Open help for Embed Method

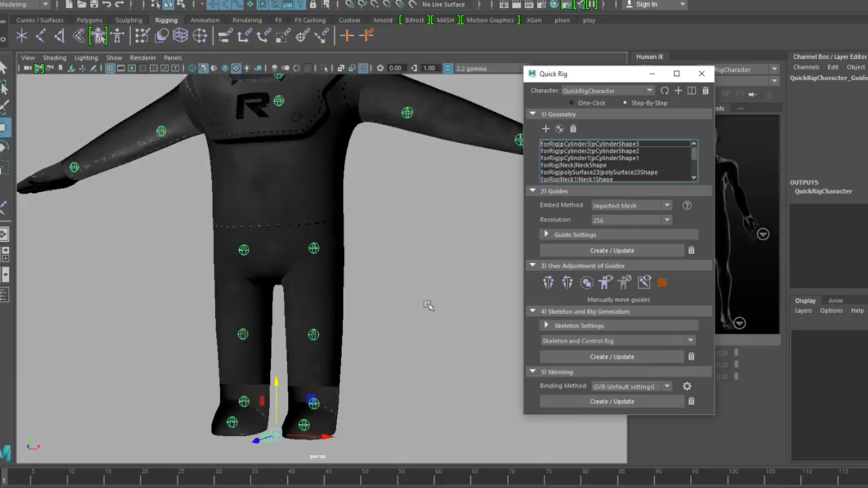point(687,205)
